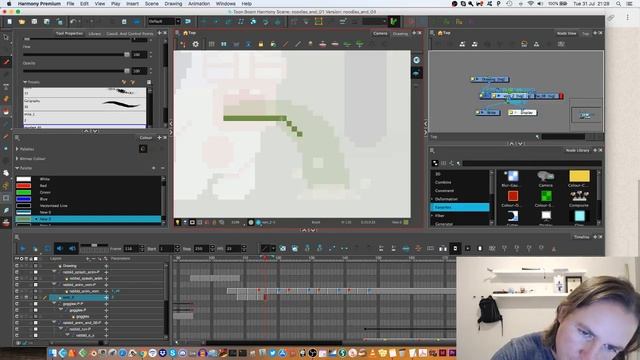Click the lock icon in Camera view toolbar
Screen dimensions: 640x360
260,44
